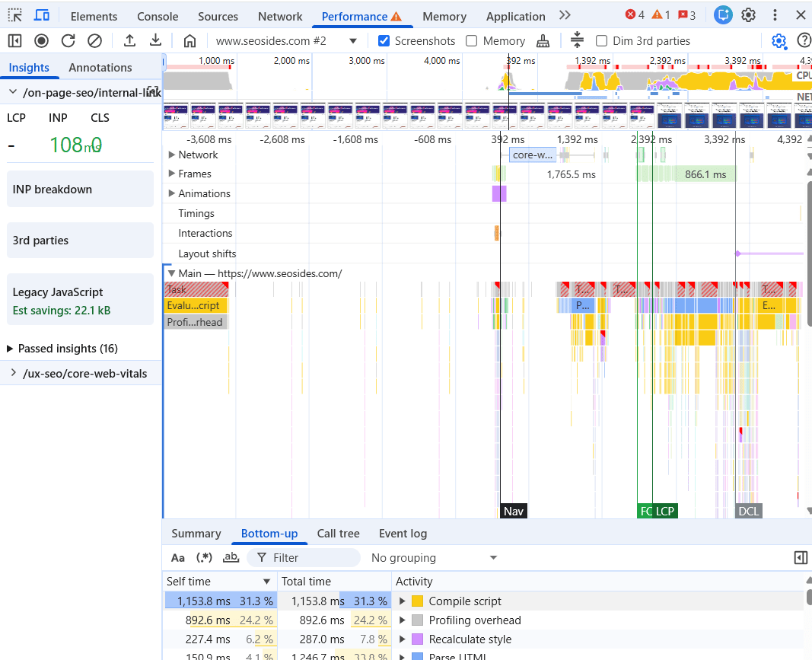Screen dimensions: 812x660
Task: Toggle match whole word filter
Action: click(231, 557)
